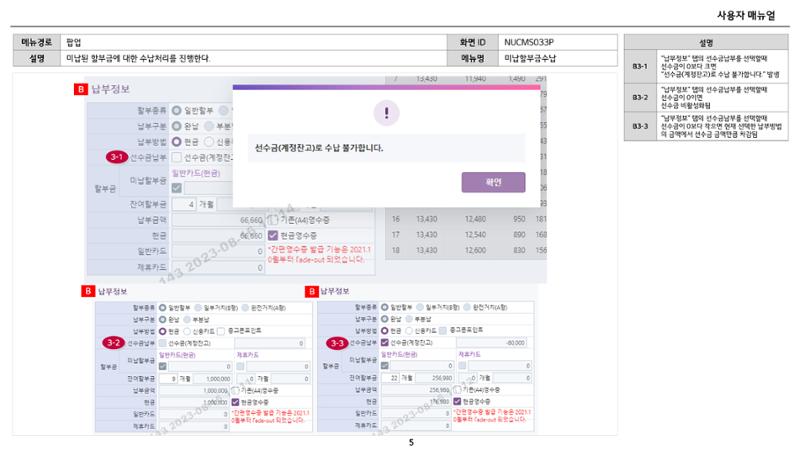Select 완전거치(A형) radio in the 3-2 panel
Viewport: 800px width, 450px height.
click(x=245, y=308)
